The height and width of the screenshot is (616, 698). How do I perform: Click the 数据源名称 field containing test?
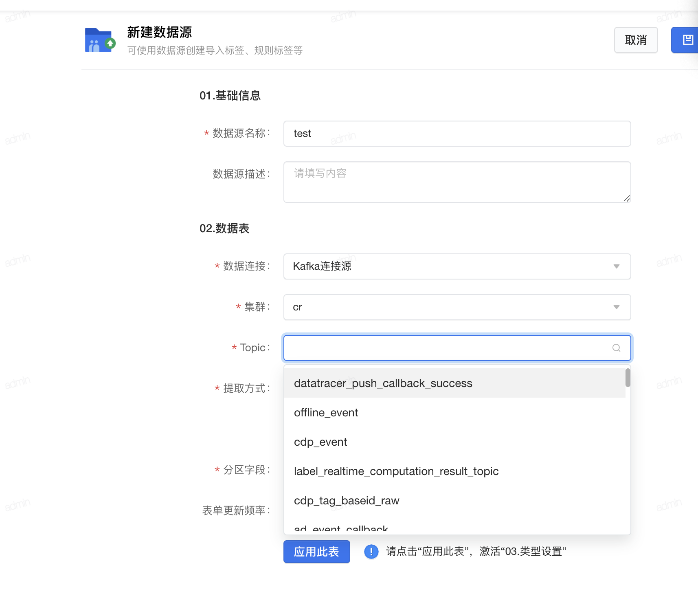457,134
